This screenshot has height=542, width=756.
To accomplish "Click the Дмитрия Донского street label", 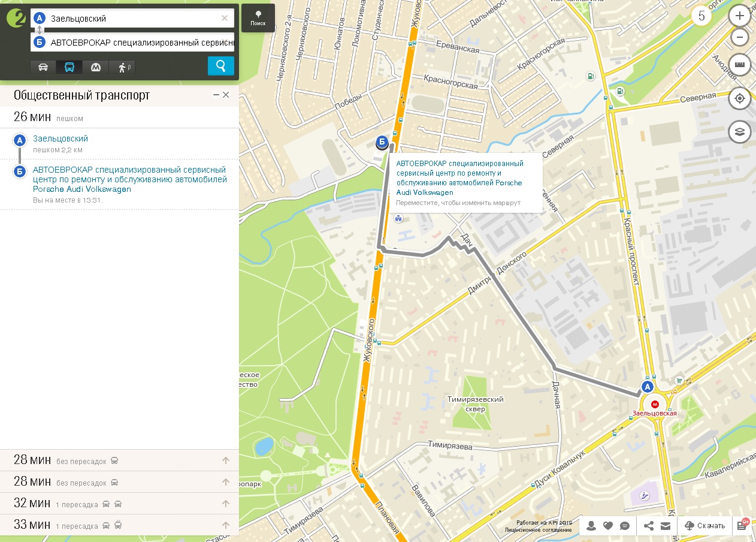I will point(497,274).
